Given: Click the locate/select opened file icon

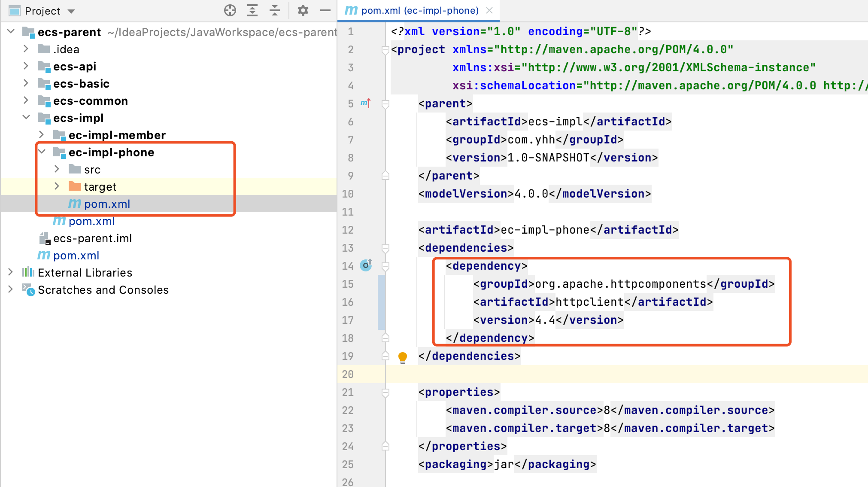Looking at the screenshot, I should (x=230, y=10).
